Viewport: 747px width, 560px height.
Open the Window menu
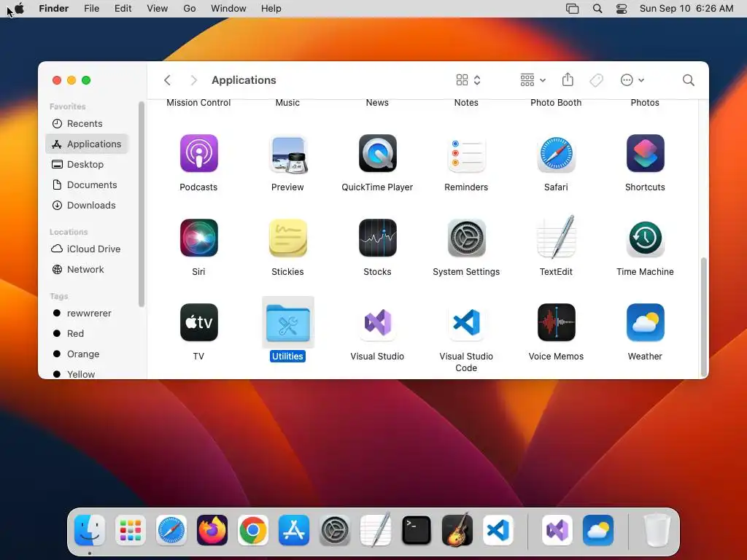pos(228,9)
